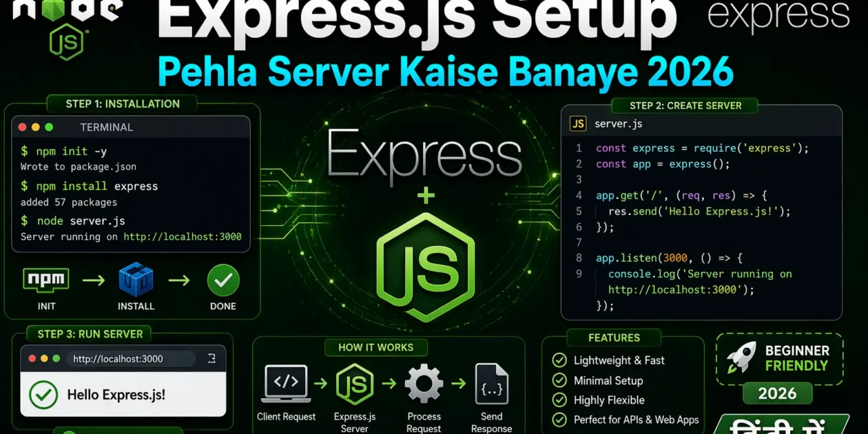Open the http://localhost:3000 link in terminal output
The width and height of the screenshot is (868, 434).
click(182, 237)
